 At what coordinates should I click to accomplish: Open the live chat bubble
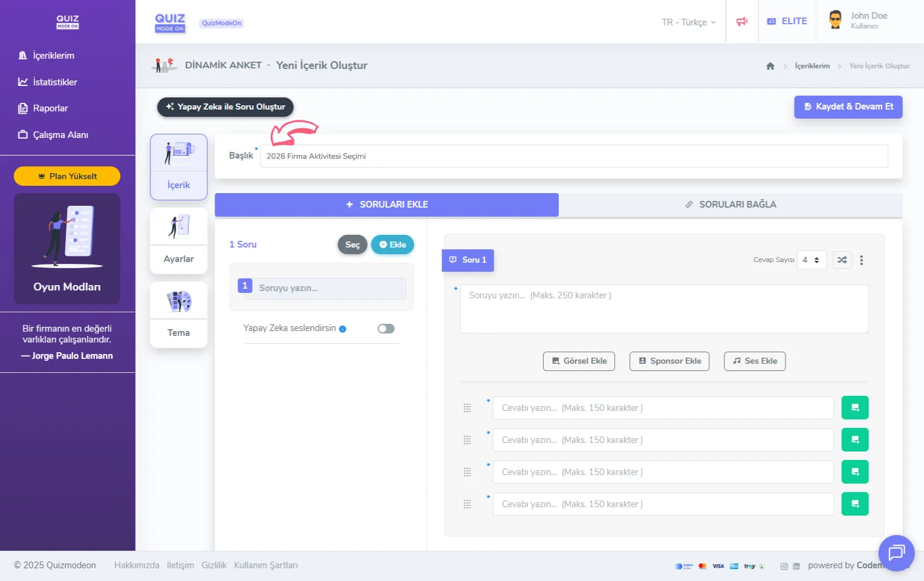pos(896,553)
